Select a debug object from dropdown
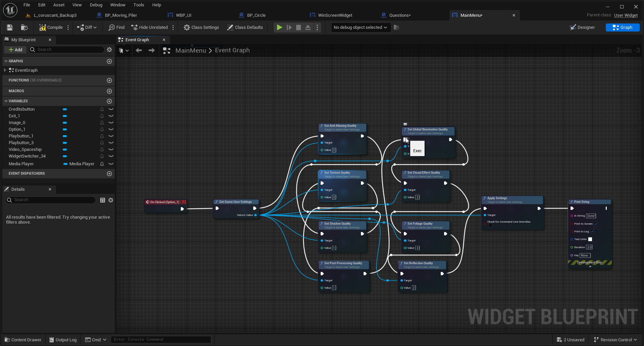Screen dimensions: 644x346 tap(361, 27)
